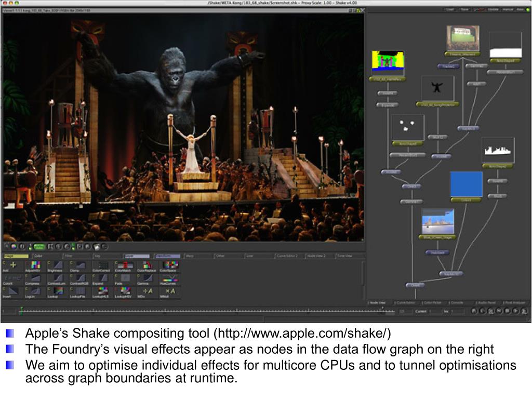The height and width of the screenshot is (399, 532).
Task: Click the Current frame input field
Action: [x=435, y=311]
